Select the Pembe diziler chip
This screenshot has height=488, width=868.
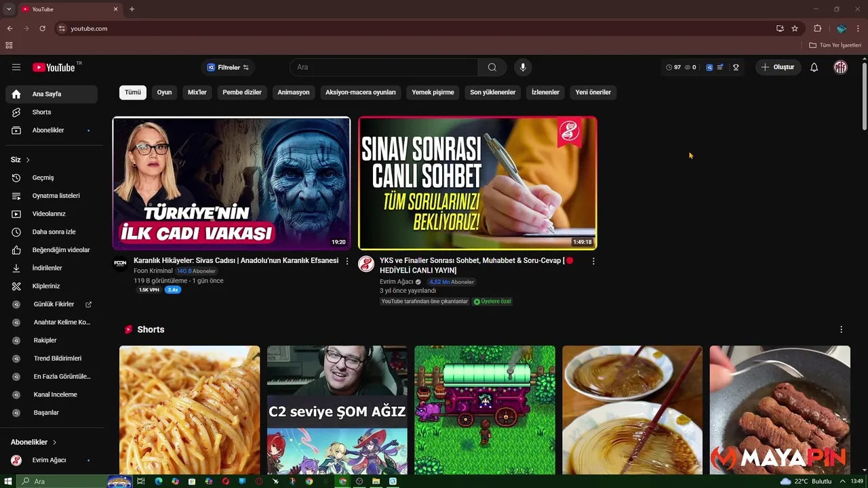point(242,92)
